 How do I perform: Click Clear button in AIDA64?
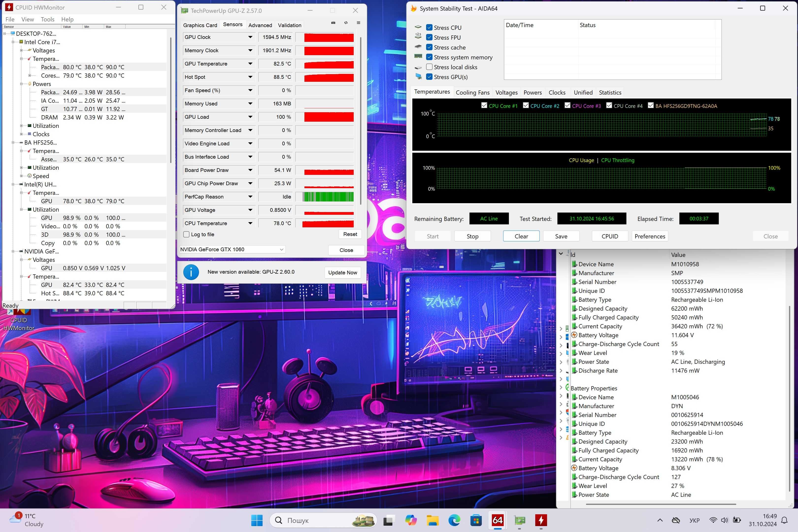pos(521,236)
